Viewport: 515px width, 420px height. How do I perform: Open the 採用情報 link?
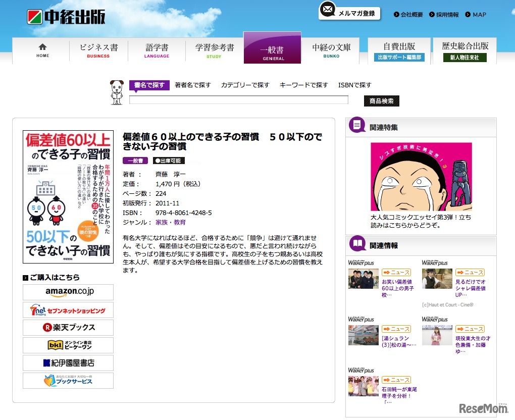[x=444, y=15]
